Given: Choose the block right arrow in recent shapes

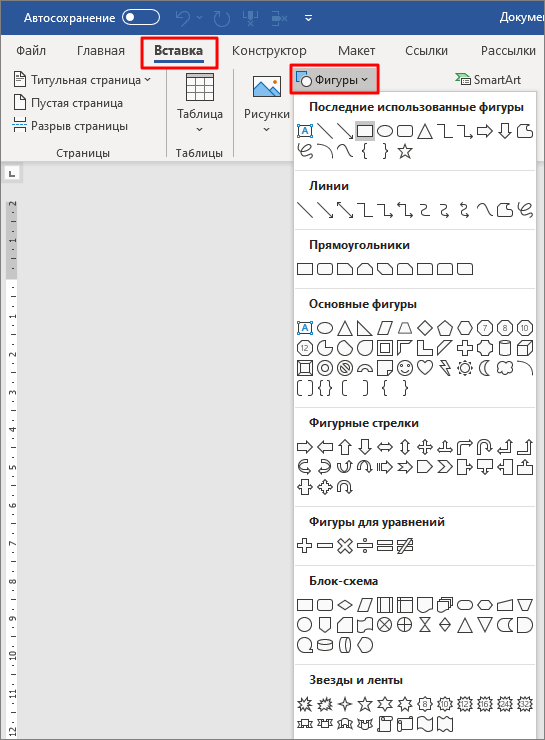Looking at the screenshot, I should (485, 131).
